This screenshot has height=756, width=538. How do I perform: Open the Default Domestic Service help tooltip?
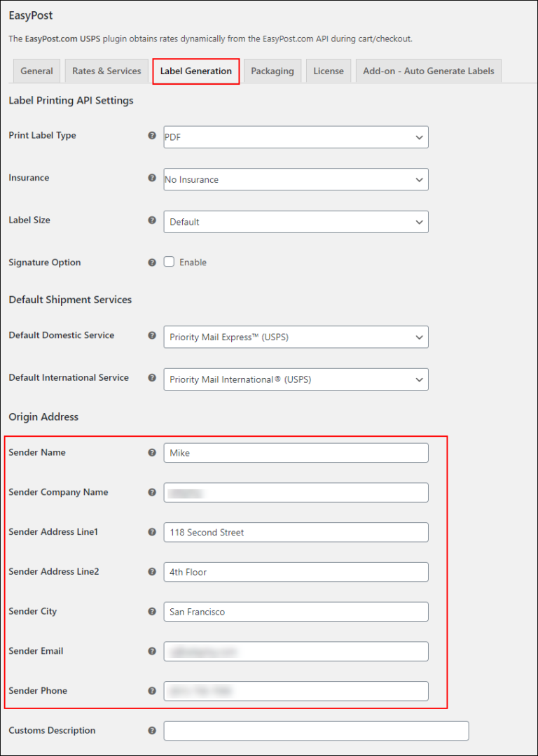pyautogui.click(x=152, y=336)
